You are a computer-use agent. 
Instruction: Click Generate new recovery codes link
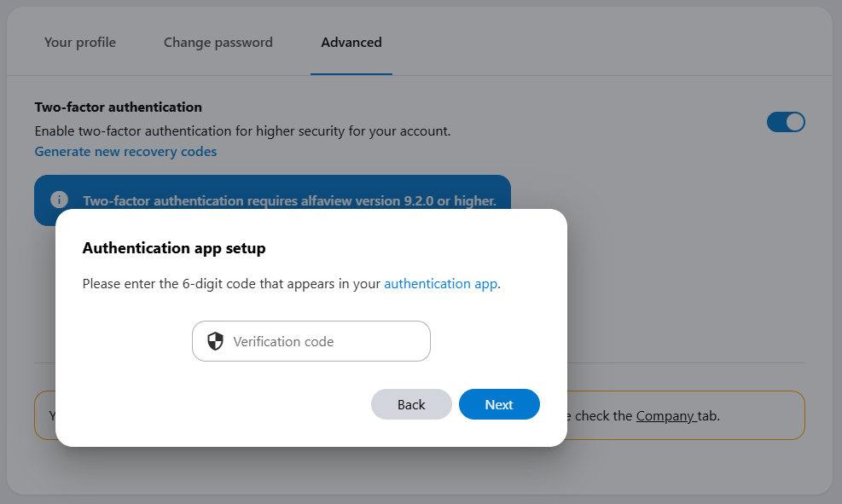(125, 151)
